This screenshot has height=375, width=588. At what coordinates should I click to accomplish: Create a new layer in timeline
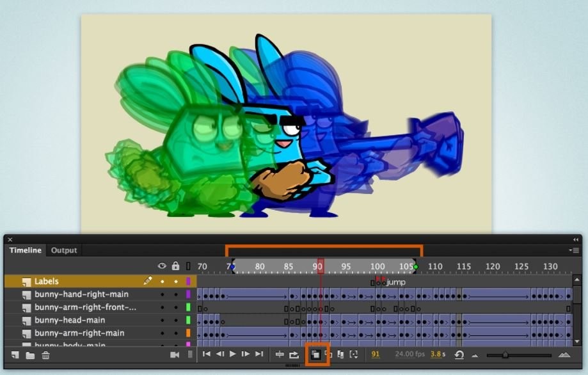[x=15, y=355]
